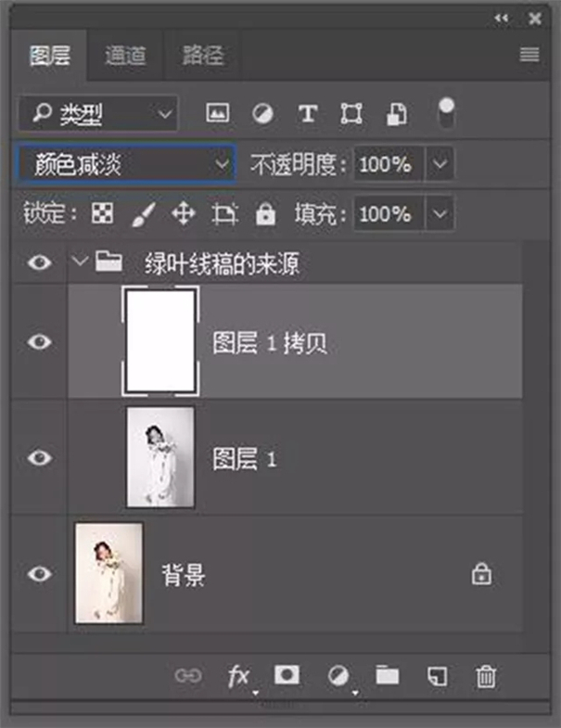The height and width of the screenshot is (728, 561).
Task: Lock all padlock icon
Action: point(265,214)
